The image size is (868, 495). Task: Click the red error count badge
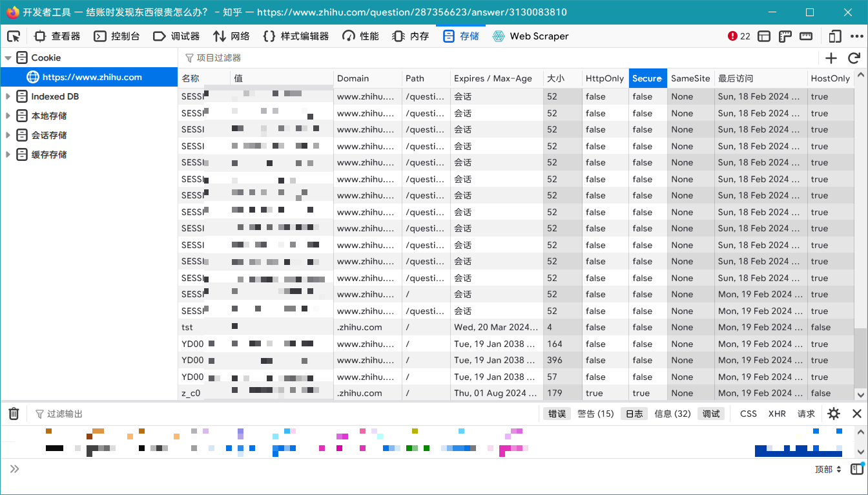coord(739,36)
